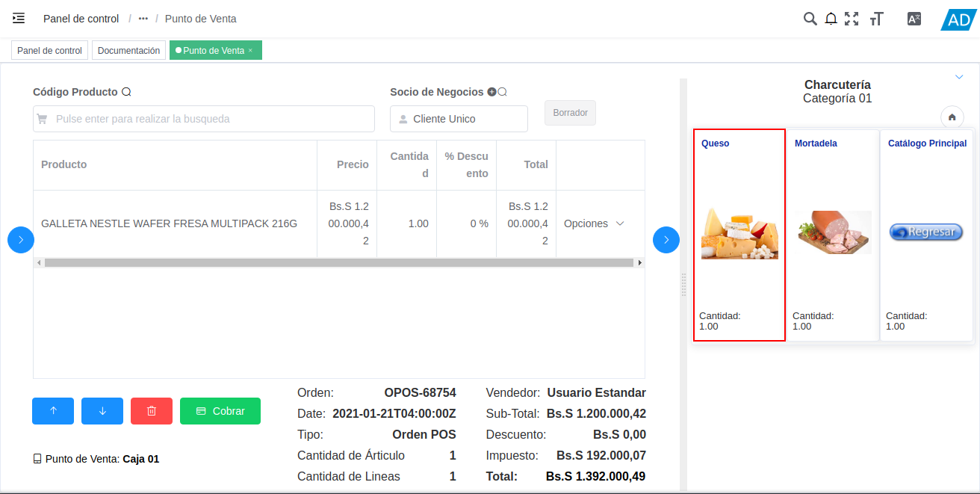Click Panel de control breadcrumb
Screen dimensions: 980x494
[81, 19]
